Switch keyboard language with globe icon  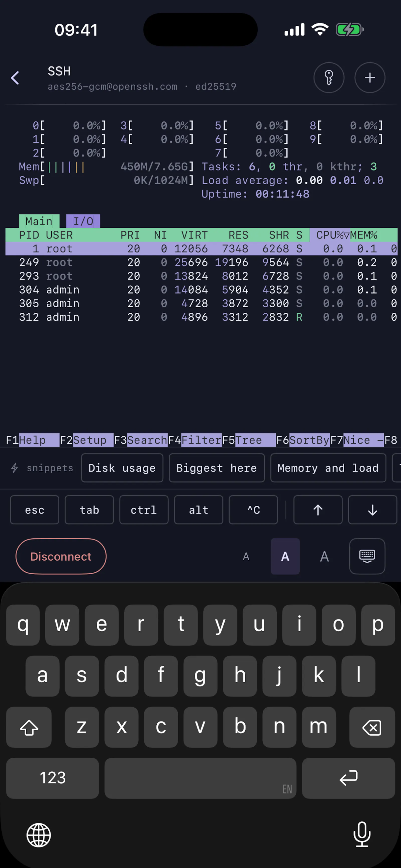pos(39,835)
